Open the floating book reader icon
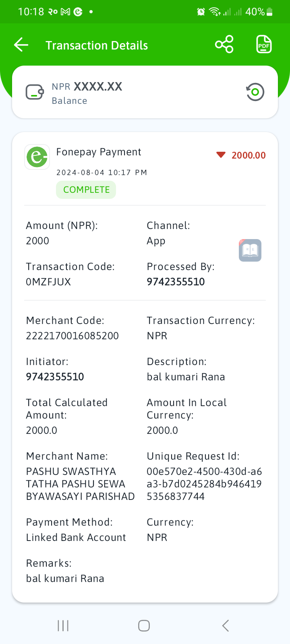The width and height of the screenshot is (290, 644). coord(250,250)
